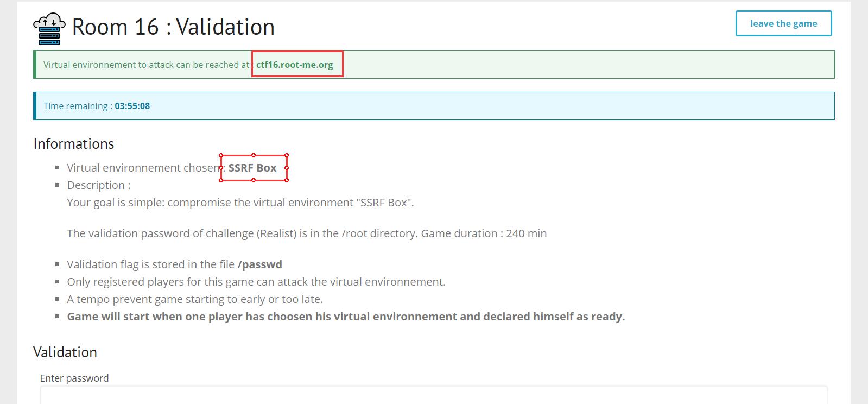The width and height of the screenshot is (868, 404).
Task: Click the 'Your goal is simple' description line
Action: pos(240,203)
